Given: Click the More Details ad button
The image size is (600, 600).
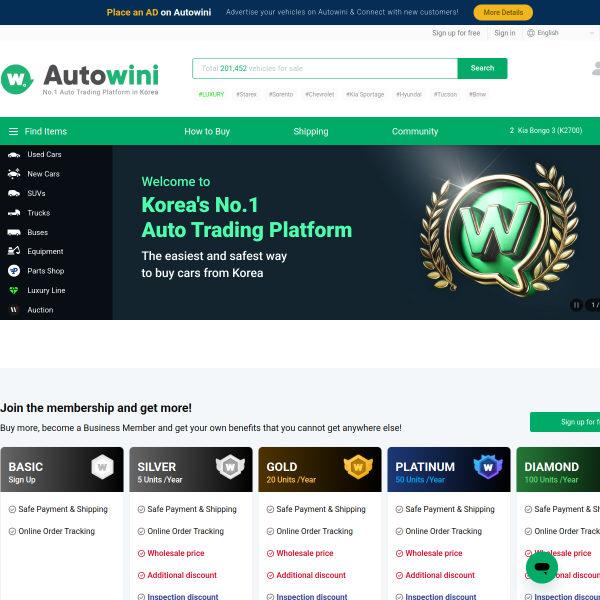Looking at the screenshot, I should [503, 13].
